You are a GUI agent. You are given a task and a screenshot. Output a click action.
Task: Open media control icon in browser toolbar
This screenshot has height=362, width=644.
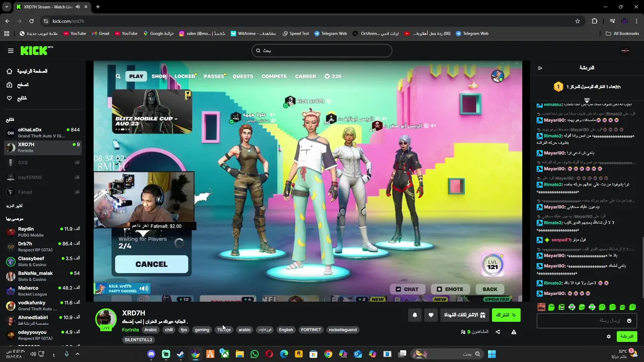click(612, 21)
